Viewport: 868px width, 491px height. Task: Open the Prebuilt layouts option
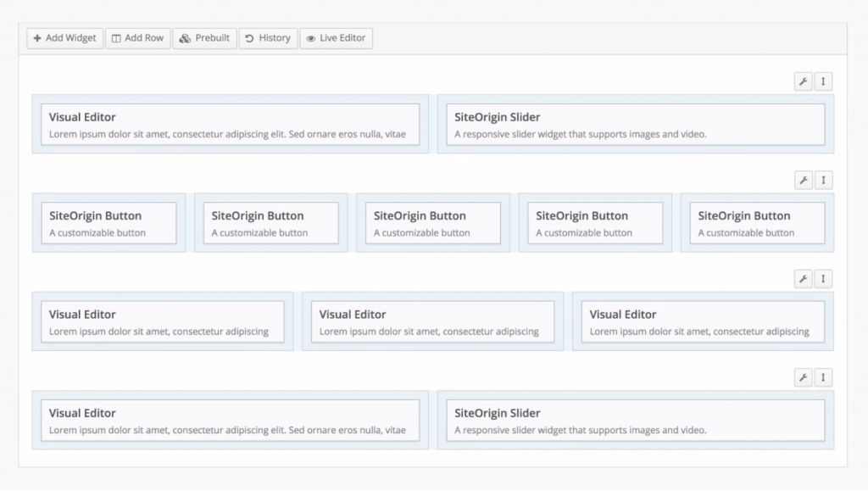pos(204,38)
